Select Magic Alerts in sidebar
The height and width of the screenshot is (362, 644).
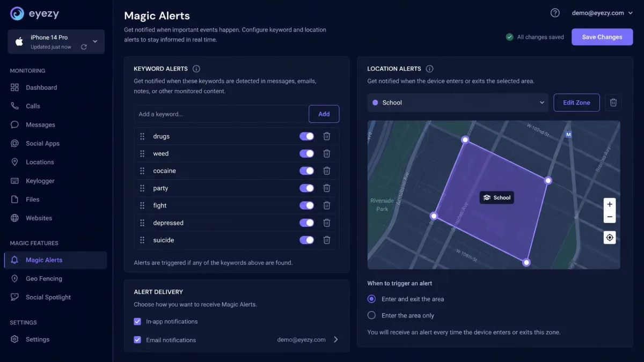click(56, 260)
